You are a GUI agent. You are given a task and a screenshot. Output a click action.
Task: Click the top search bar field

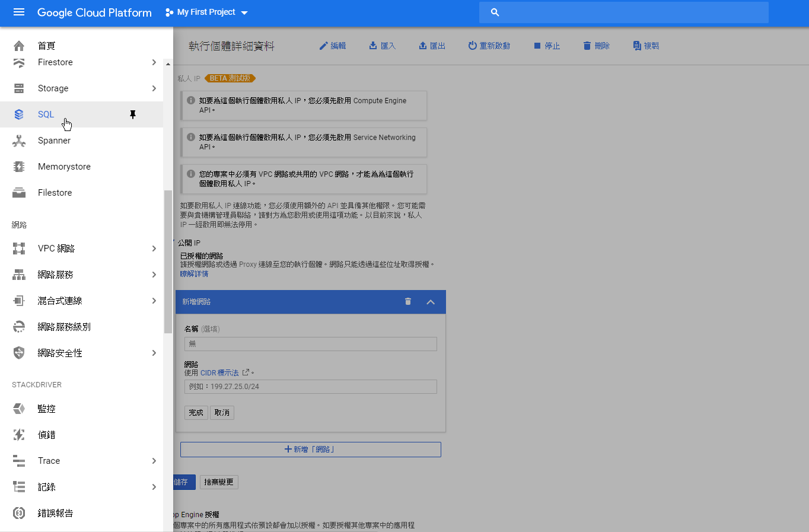click(624, 12)
